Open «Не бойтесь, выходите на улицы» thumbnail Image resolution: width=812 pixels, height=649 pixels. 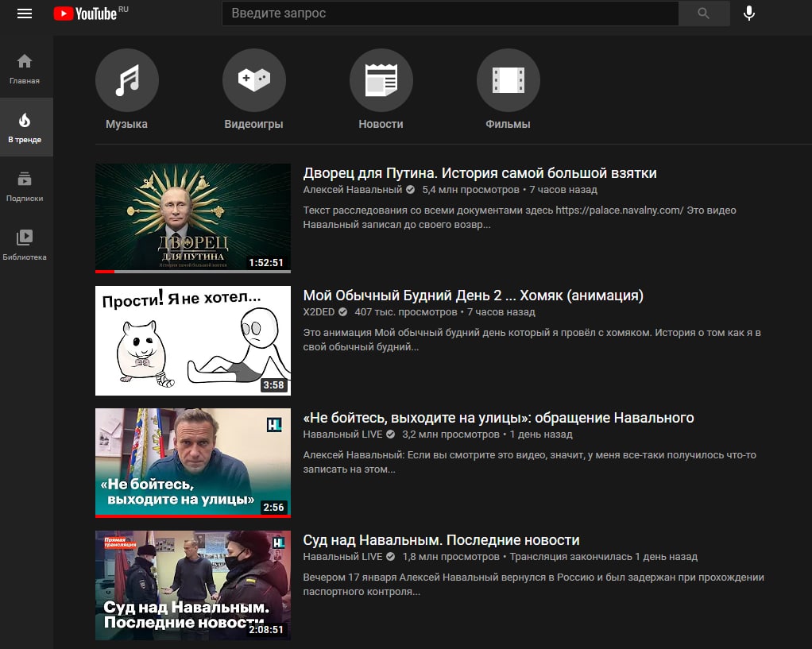point(192,462)
